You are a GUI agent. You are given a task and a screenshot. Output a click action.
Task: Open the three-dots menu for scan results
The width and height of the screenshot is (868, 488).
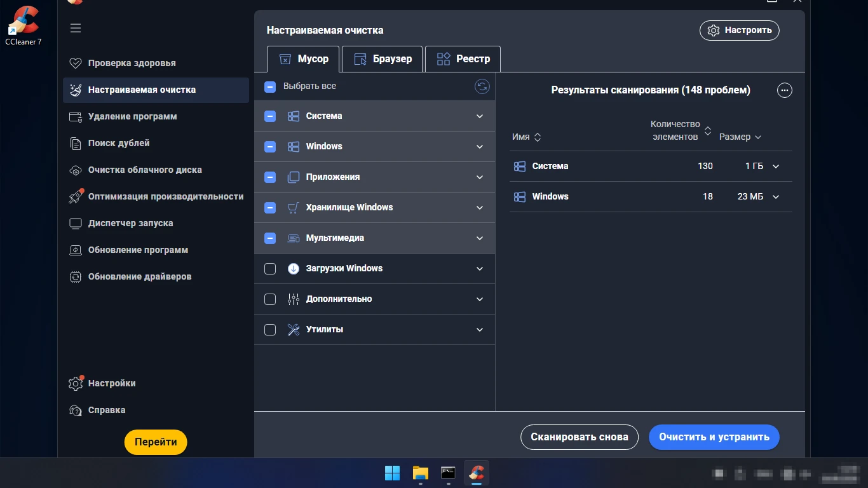tap(785, 90)
